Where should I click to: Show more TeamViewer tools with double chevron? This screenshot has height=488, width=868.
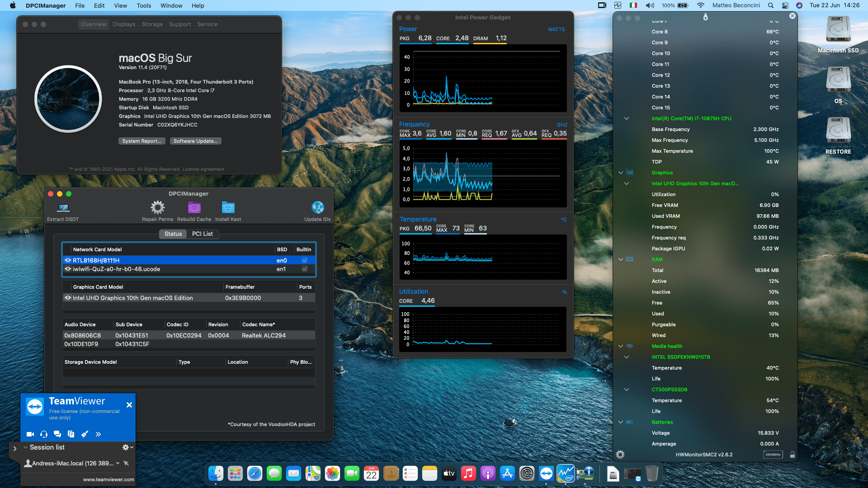coord(98,434)
